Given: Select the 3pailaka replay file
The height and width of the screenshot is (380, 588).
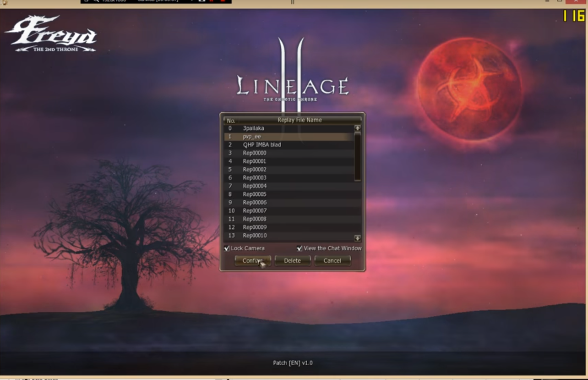Looking at the screenshot, I should [289, 128].
